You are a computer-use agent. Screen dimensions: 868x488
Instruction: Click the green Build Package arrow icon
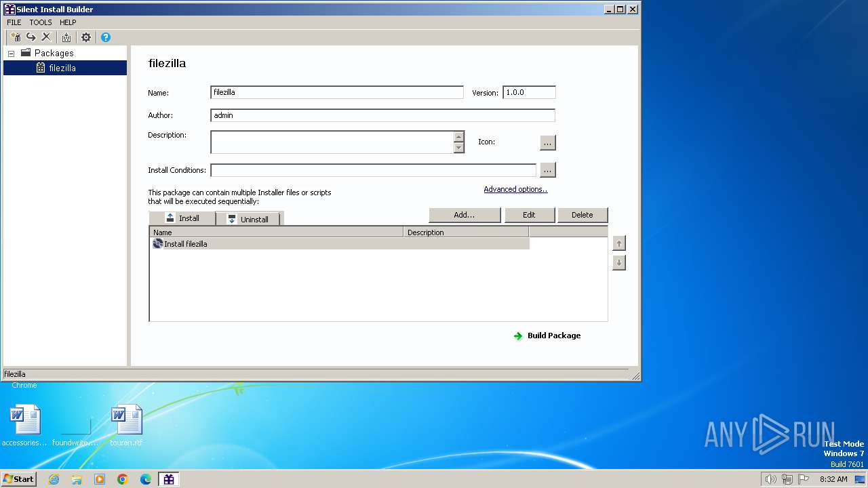pos(518,335)
